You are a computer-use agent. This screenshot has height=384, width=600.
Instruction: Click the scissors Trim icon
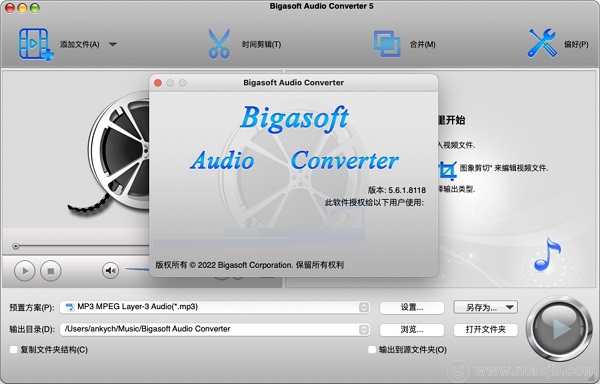click(x=219, y=44)
